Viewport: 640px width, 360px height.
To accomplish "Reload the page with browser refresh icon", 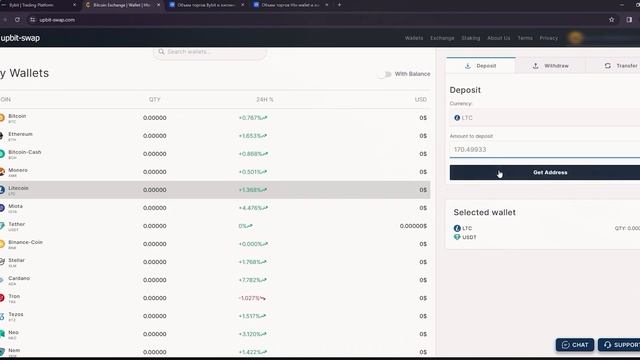I will click(x=17, y=20).
